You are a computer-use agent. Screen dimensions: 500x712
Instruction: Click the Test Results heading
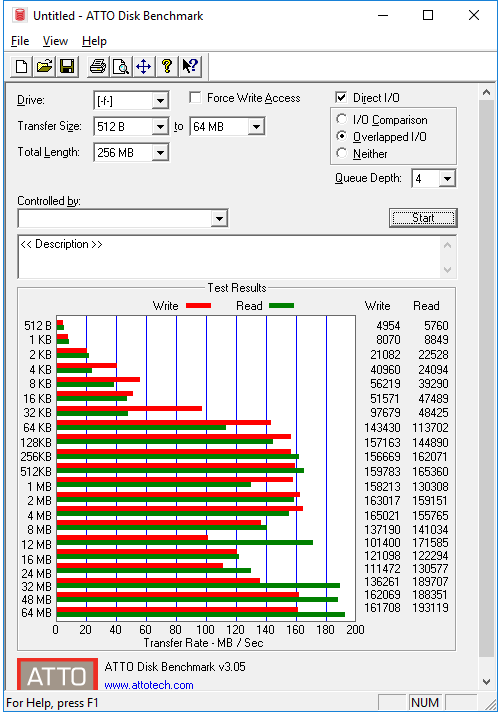(x=237, y=288)
